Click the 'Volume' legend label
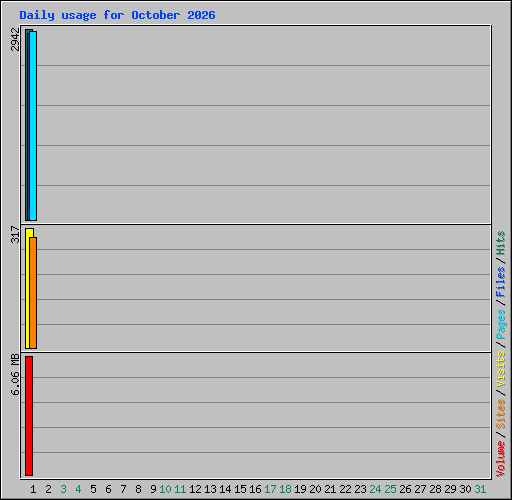512x500 pixels. click(x=500, y=459)
